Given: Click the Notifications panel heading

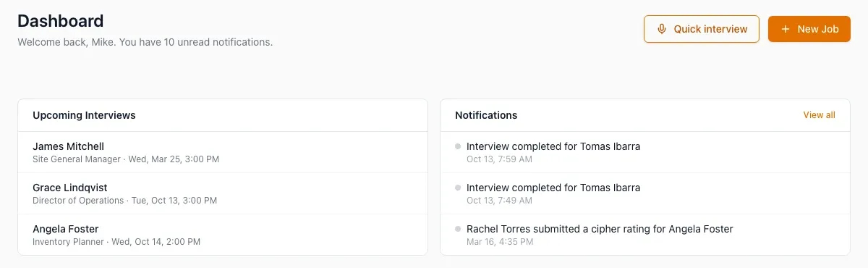Looking at the screenshot, I should [486, 115].
